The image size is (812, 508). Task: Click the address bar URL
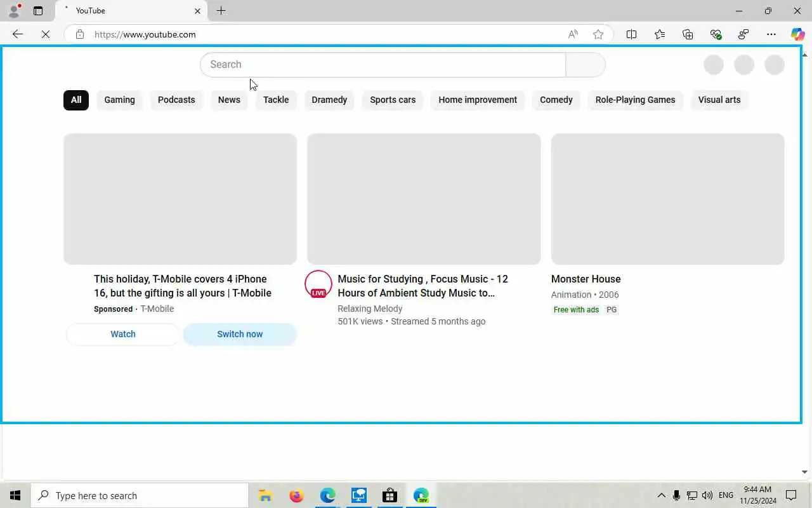tap(145, 34)
